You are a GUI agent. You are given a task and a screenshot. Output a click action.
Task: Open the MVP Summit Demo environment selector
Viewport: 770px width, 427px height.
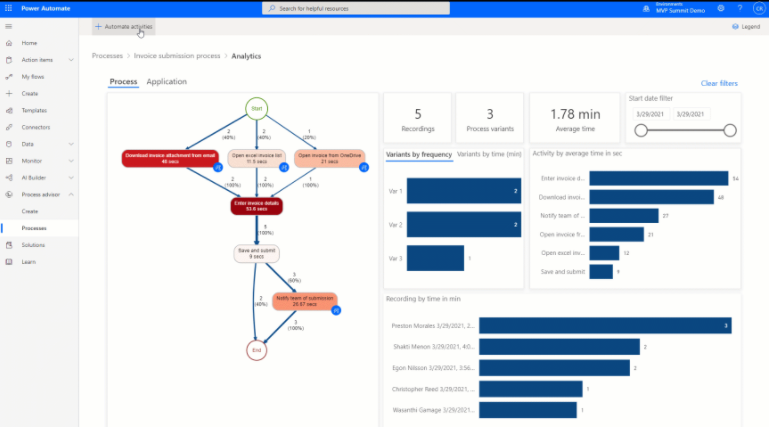680,8
